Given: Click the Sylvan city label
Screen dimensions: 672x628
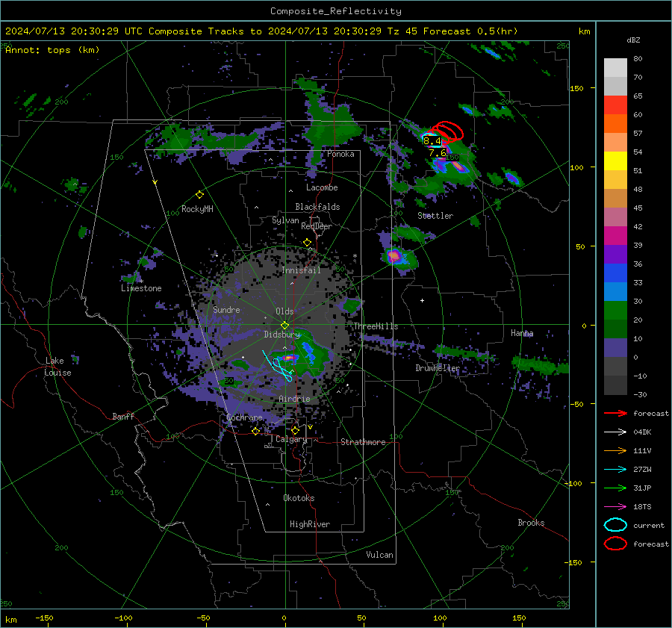Looking at the screenshot, I should (x=285, y=220).
